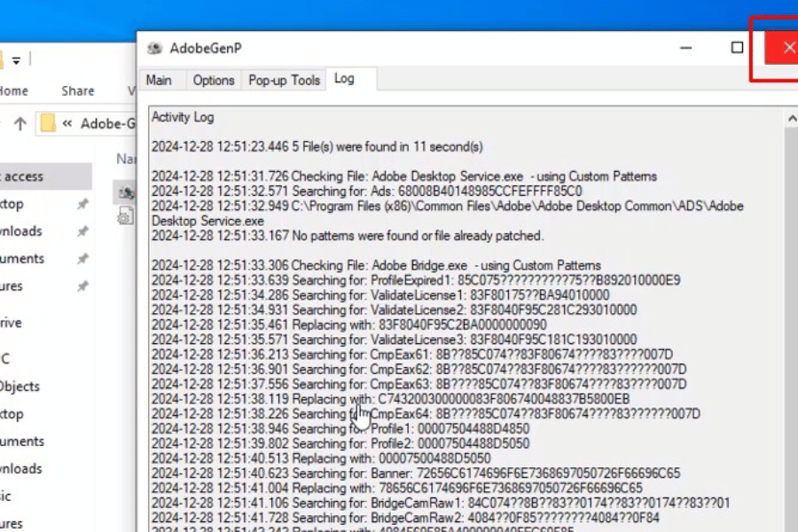This screenshot has width=798, height=532.
Task: Click the pin icon beside Pictures
Action: tap(82, 286)
